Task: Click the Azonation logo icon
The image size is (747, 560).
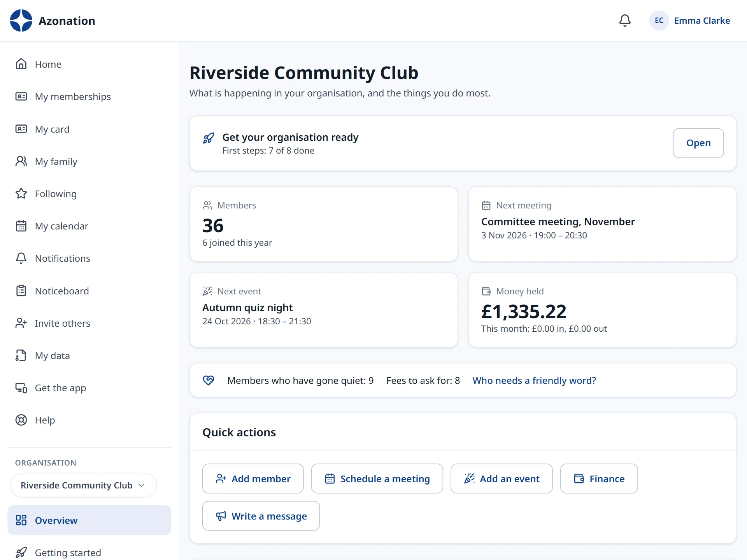Action: tap(21, 21)
